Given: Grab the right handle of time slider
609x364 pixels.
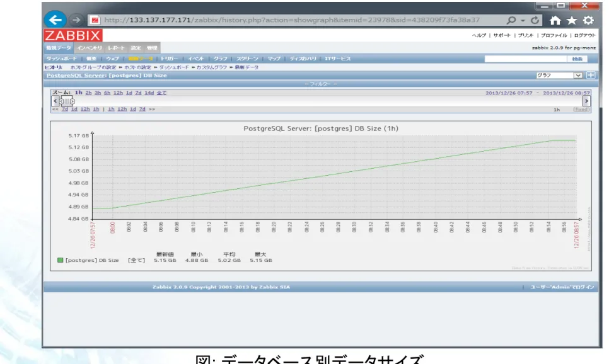Looking at the screenshot, I should (x=72, y=101).
